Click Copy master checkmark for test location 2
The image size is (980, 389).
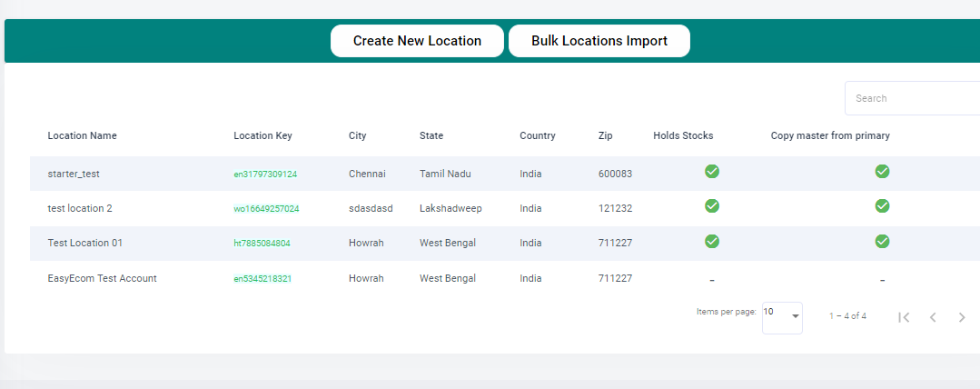[x=882, y=205]
